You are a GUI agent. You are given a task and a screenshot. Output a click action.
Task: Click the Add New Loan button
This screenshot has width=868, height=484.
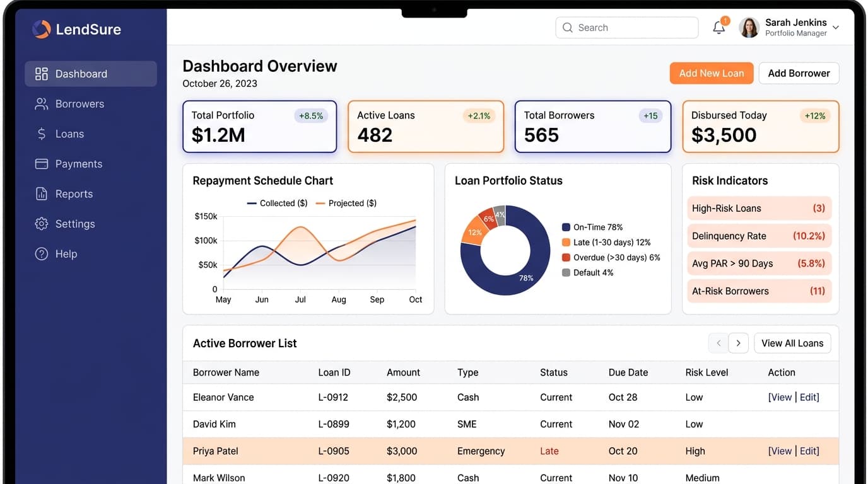click(x=712, y=73)
